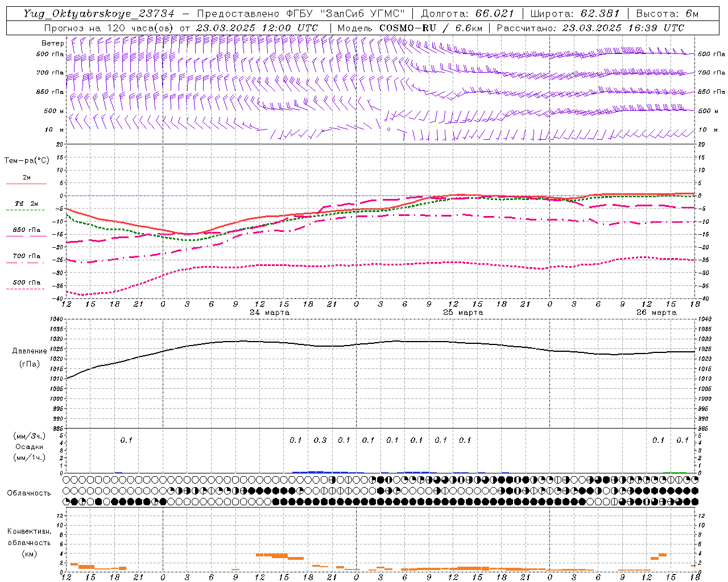Viewport: 728px width, 582px height.
Task: Click the 700 гПа temperature legend entry
Action: pos(27,256)
